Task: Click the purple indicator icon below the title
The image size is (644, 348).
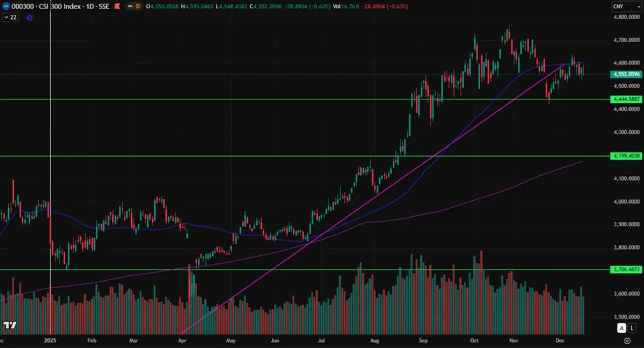Action: click(29, 17)
